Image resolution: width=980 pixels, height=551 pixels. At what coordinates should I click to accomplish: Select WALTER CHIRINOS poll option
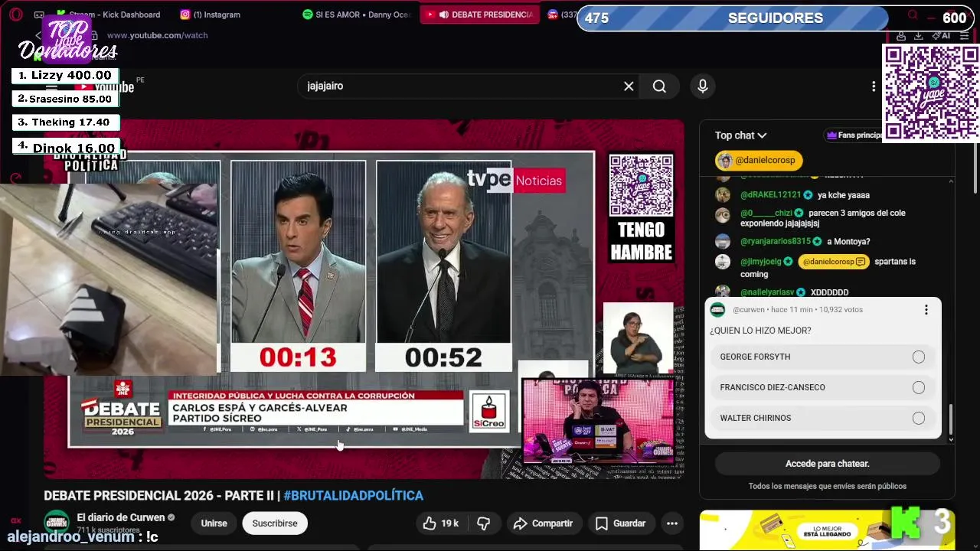pos(822,418)
